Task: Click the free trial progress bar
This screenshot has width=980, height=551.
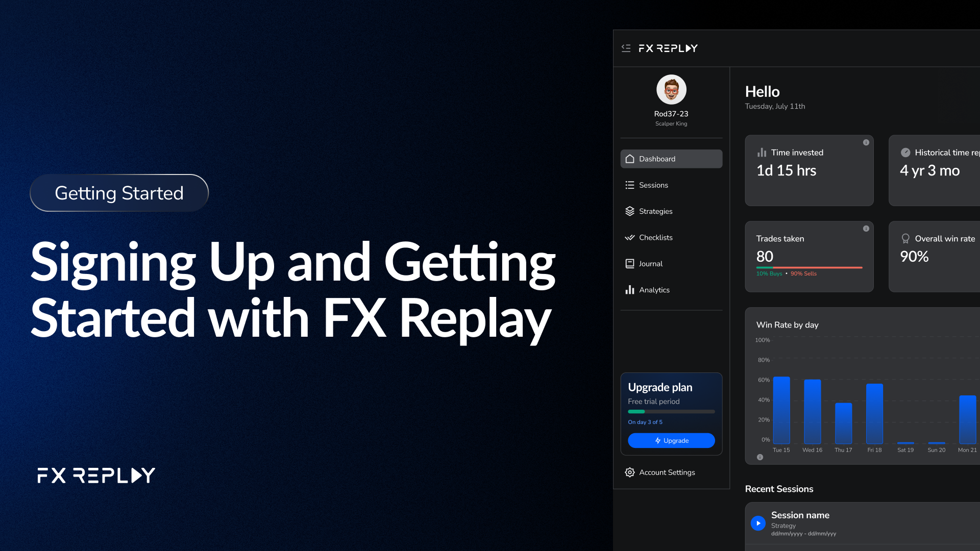Action: tap(671, 412)
